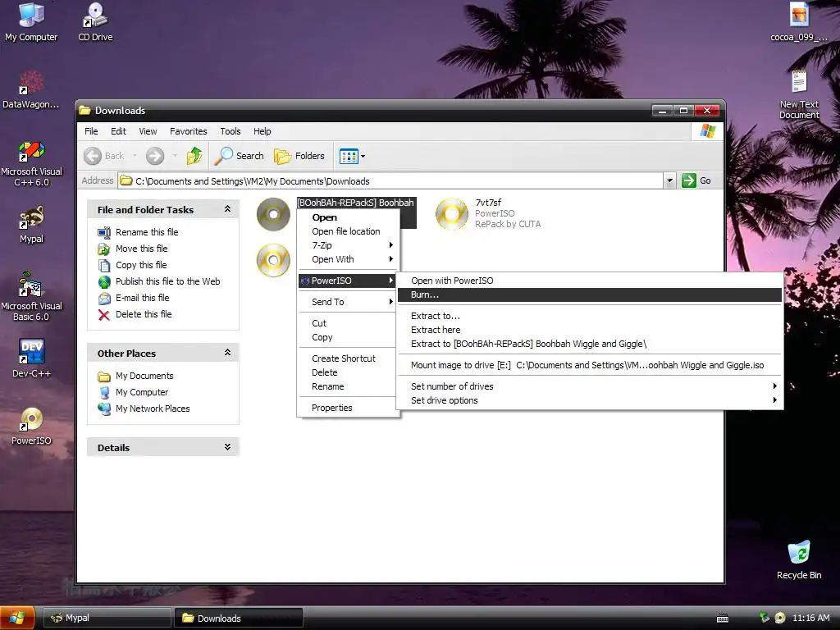Open the CD Drive desktop shortcut

pyautogui.click(x=95, y=22)
